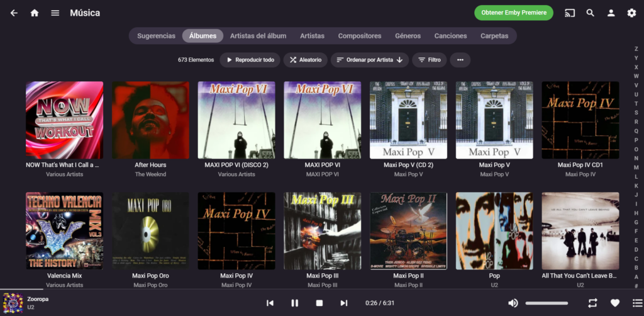
Task: Open the settings gear icon
Action: [631, 13]
